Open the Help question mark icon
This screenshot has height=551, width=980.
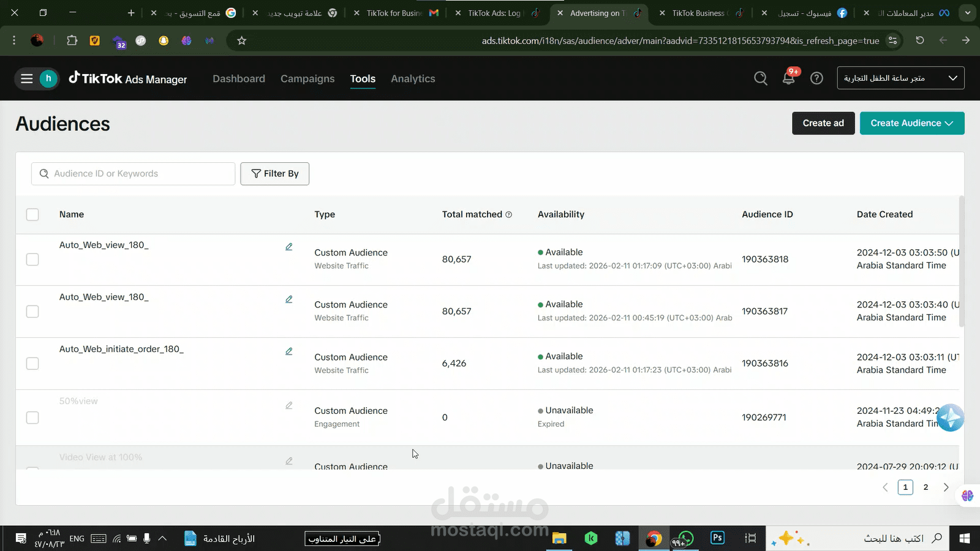(816, 78)
